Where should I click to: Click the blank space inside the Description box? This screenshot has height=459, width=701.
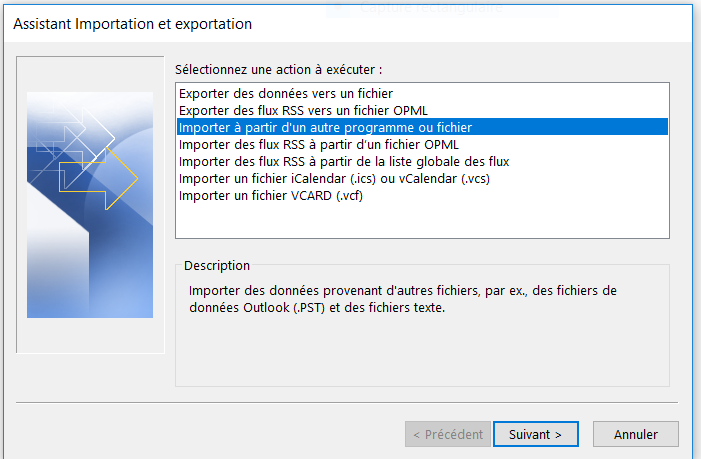(x=422, y=351)
